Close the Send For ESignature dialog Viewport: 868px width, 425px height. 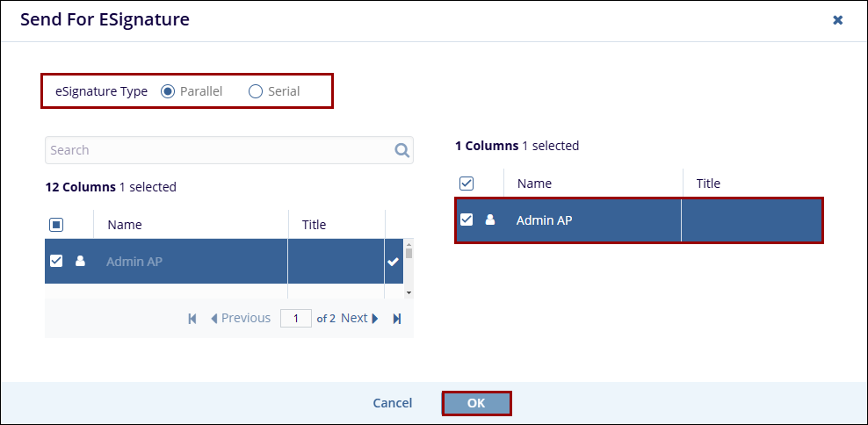tap(838, 19)
